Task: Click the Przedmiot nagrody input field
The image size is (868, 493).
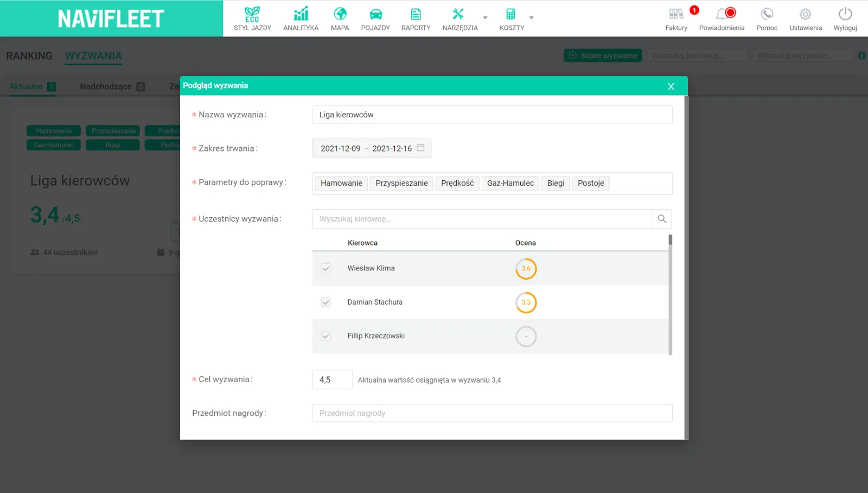Action: [x=492, y=413]
